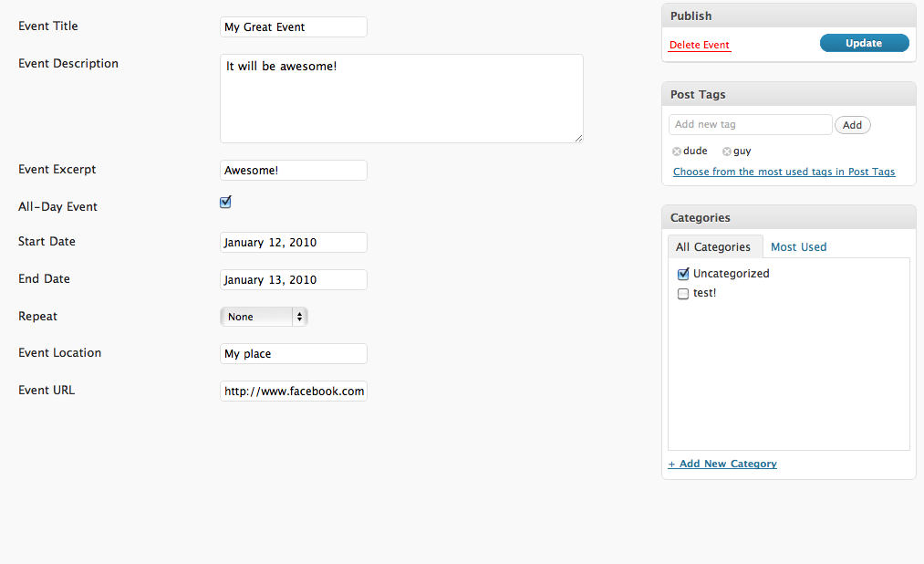The image size is (924, 564).
Task: Click the Event URL field
Action: pos(294,392)
